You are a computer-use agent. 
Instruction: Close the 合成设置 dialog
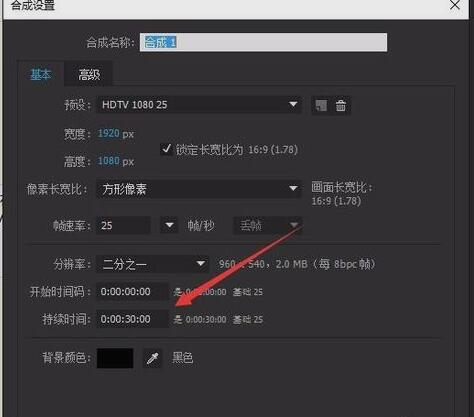point(455,5)
